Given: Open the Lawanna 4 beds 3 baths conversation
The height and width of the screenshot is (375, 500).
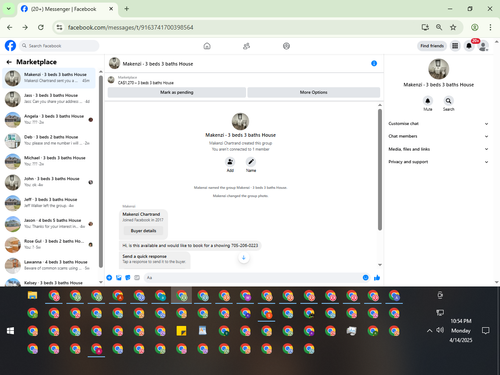Looking at the screenshot, I should click(49, 265).
